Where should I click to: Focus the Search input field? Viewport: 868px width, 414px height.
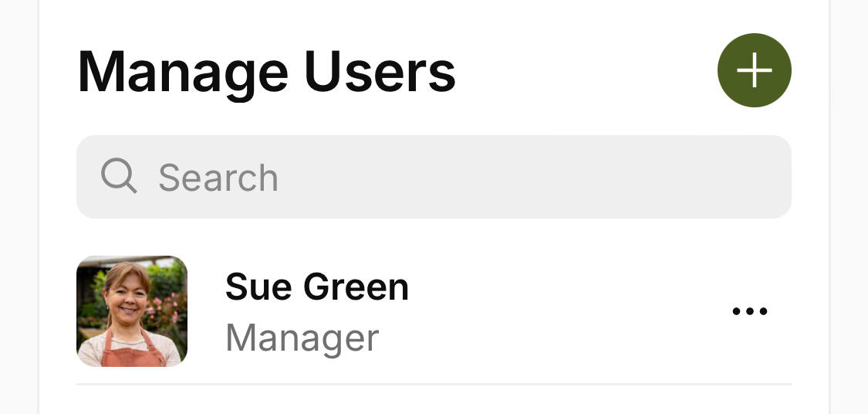[434, 177]
